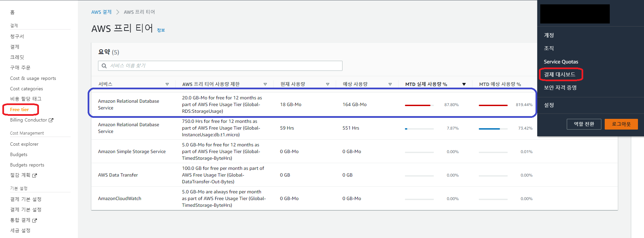Open 절감 계획 in sidebar
Viewport: 644px width, 238px height.
pyautogui.click(x=20, y=175)
